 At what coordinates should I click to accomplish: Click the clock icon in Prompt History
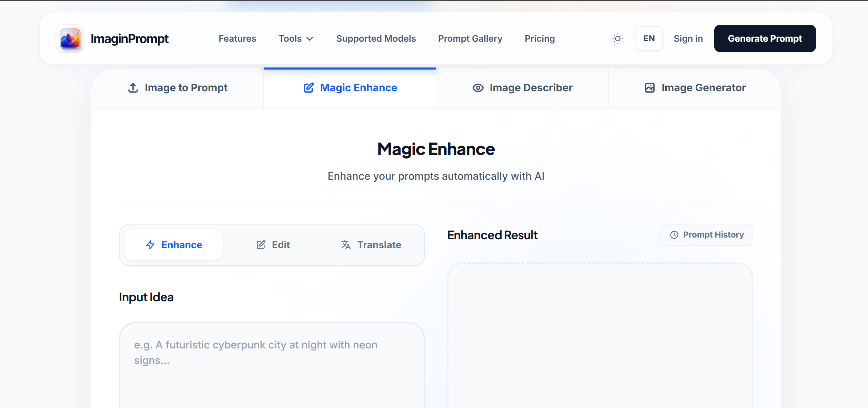[674, 235]
